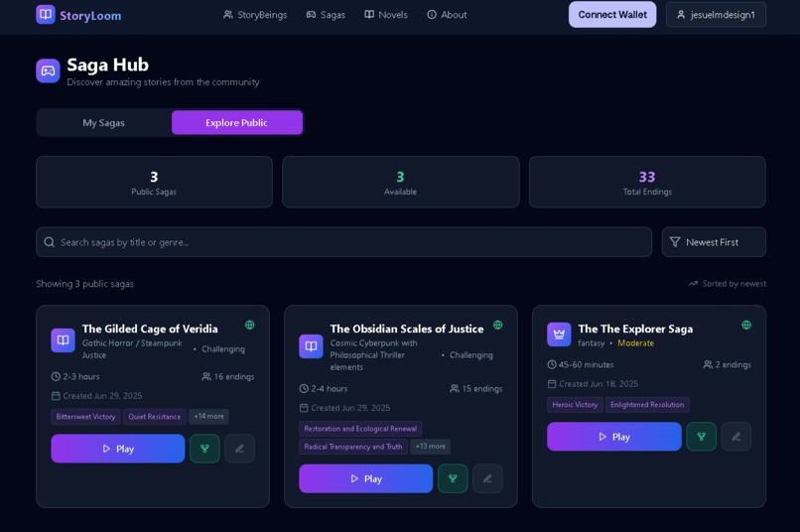Screen dimensions: 800x532
Task: Switch to the My Sagas tab
Action: (x=103, y=123)
